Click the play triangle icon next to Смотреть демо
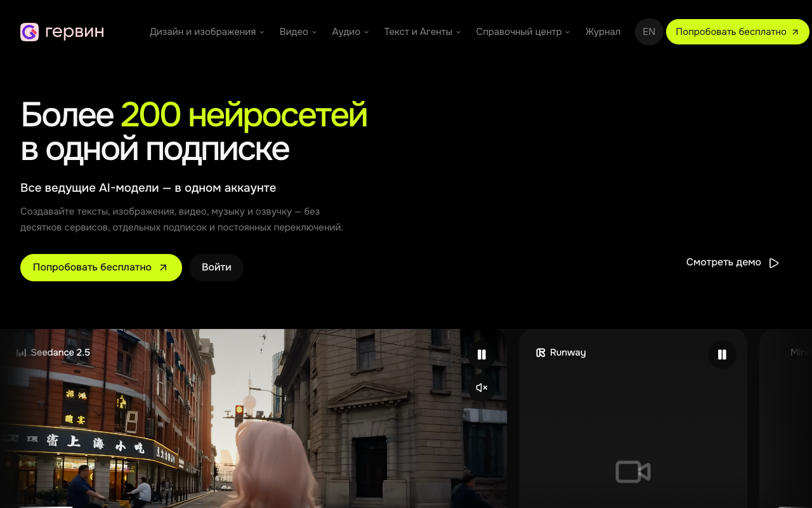This screenshot has width=812, height=508. pyautogui.click(x=774, y=263)
